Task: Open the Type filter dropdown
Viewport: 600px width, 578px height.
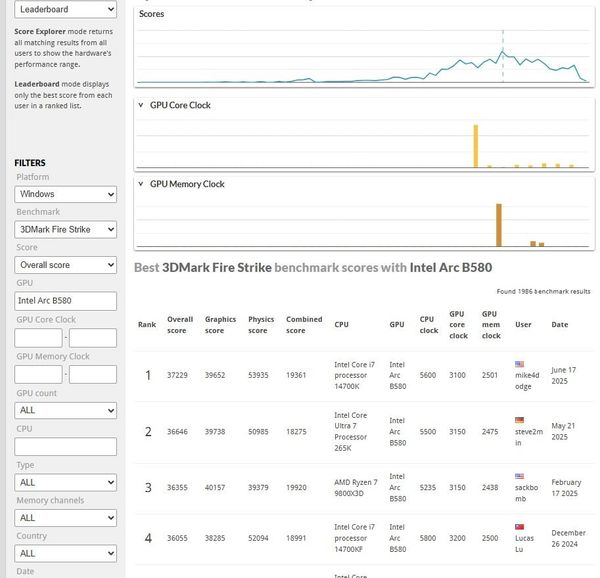Action: click(x=65, y=482)
